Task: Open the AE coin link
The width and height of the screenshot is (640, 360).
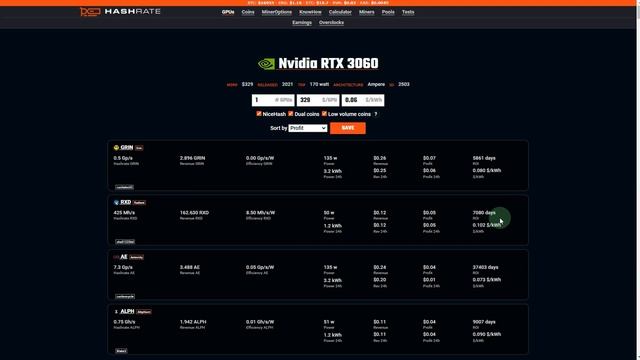Action: pyautogui.click(x=124, y=257)
